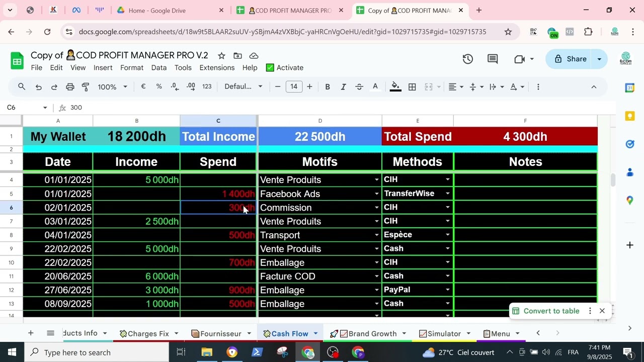The height and width of the screenshot is (362, 644).
Task: Switch to the Charges Fix sheet tab
Action: tap(148, 334)
